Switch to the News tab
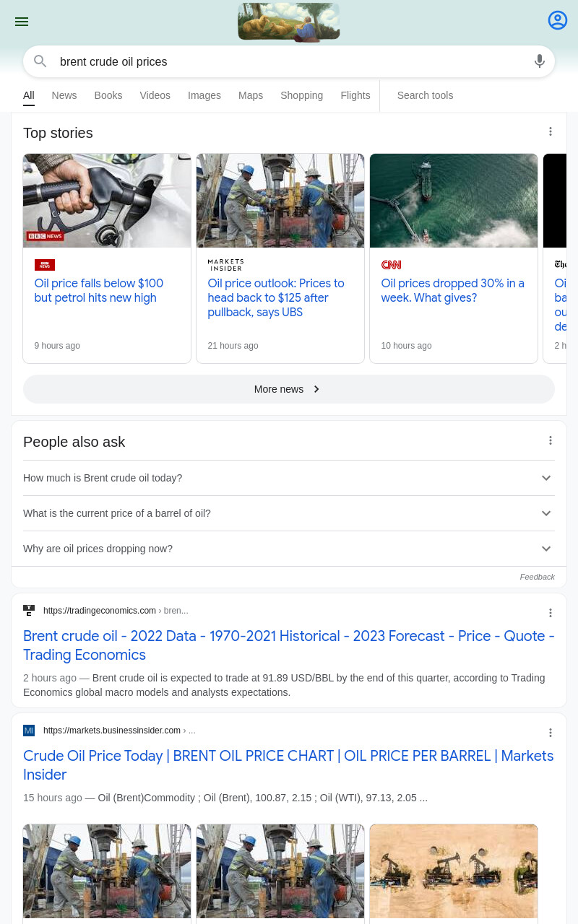 pos(64,95)
